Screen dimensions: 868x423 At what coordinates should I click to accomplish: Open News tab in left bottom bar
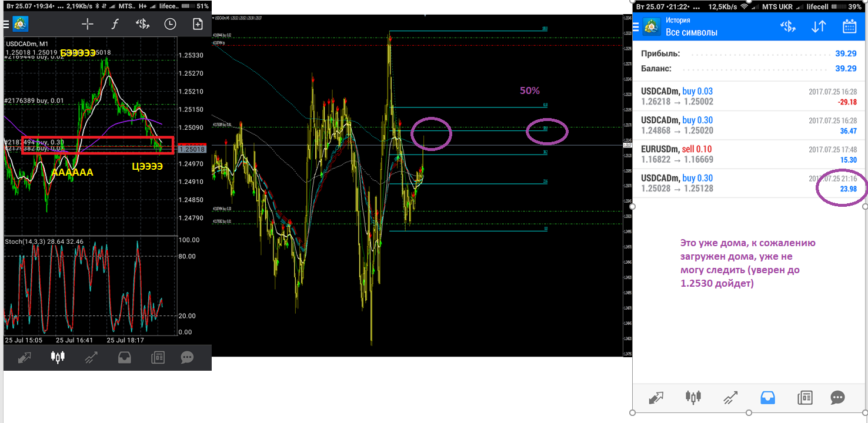point(158,357)
